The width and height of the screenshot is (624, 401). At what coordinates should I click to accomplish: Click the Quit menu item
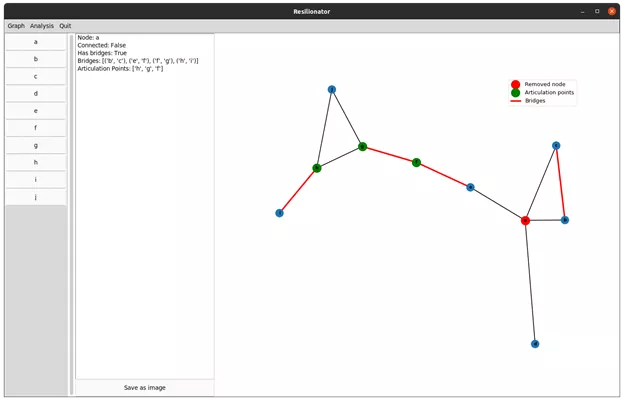click(x=65, y=26)
